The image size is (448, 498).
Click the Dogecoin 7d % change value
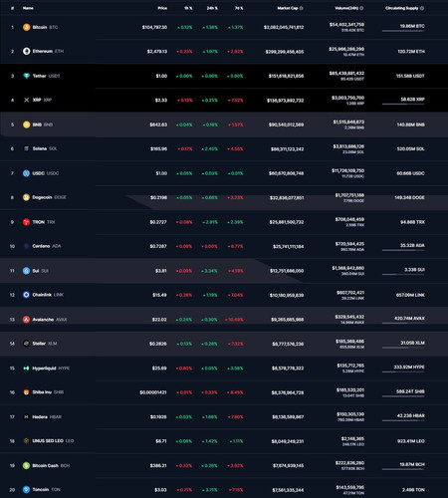pyautogui.click(x=235, y=197)
